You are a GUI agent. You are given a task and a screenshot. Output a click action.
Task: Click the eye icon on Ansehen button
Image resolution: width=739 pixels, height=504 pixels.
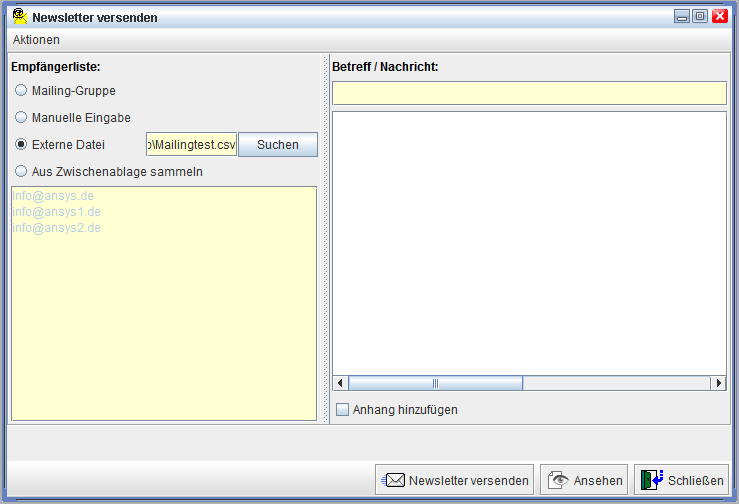pos(558,480)
